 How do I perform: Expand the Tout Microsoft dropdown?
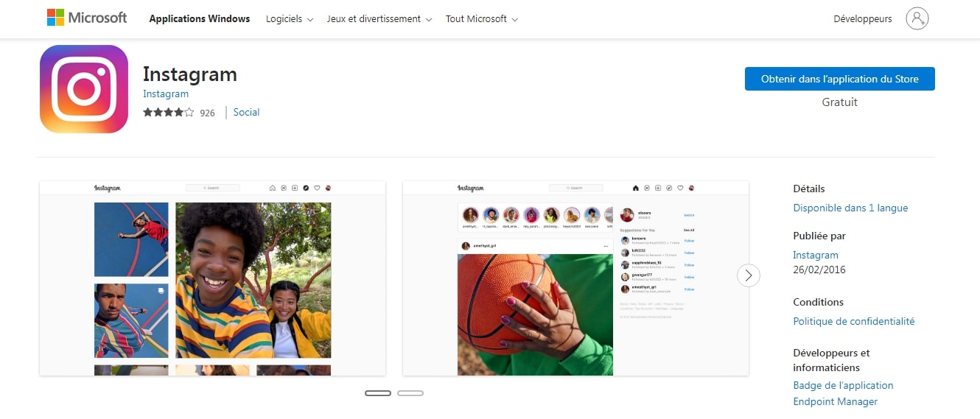tap(482, 19)
